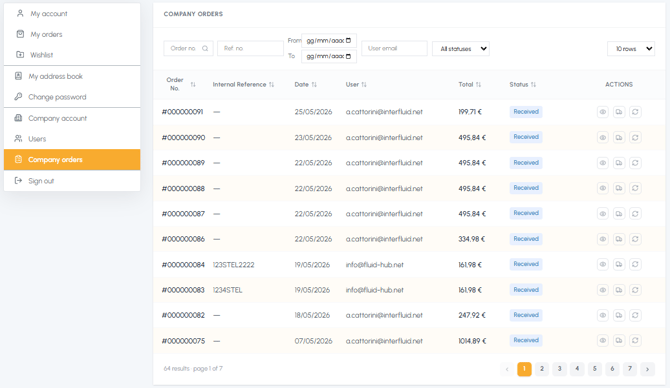View order #000000088 via eye icon
The height and width of the screenshot is (388, 670).
[602, 188]
